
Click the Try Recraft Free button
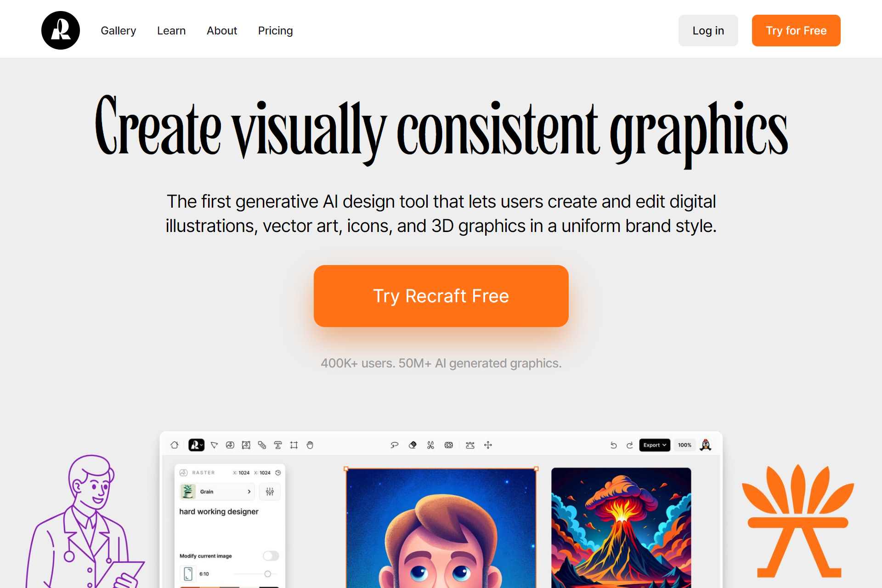tap(441, 296)
